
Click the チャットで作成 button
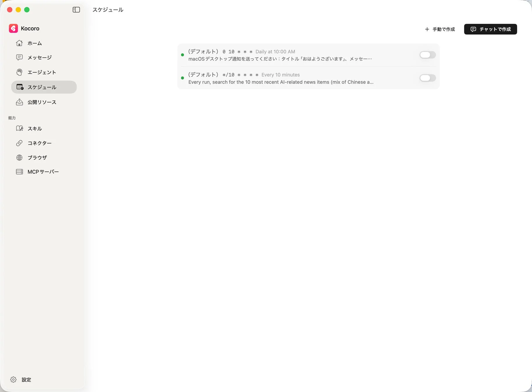click(490, 29)
